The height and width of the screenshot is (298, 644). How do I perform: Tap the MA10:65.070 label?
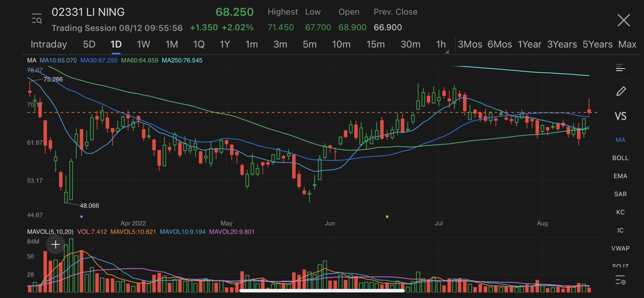click(x=58, y=60)
